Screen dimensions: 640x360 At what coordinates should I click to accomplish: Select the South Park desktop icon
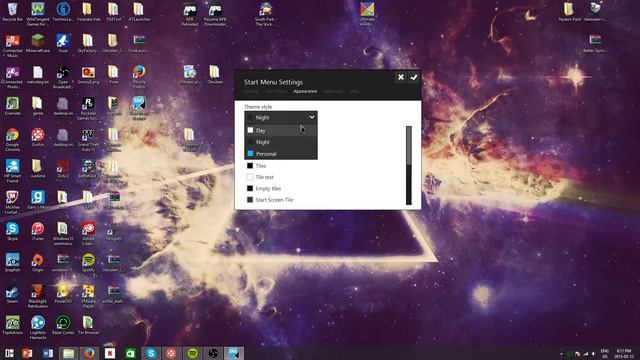(x=265, y=14)
